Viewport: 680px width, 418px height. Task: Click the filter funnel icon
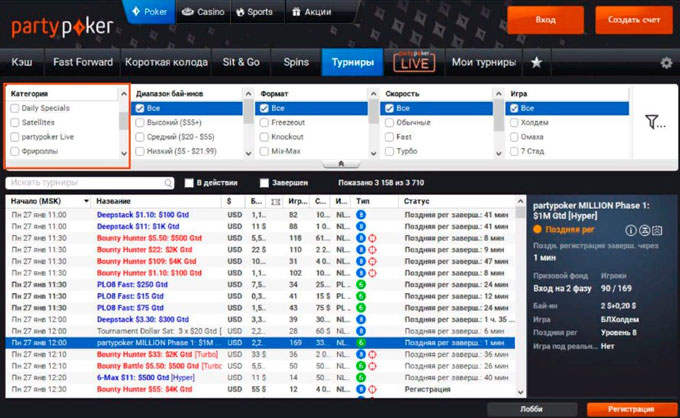coord(654,122)
